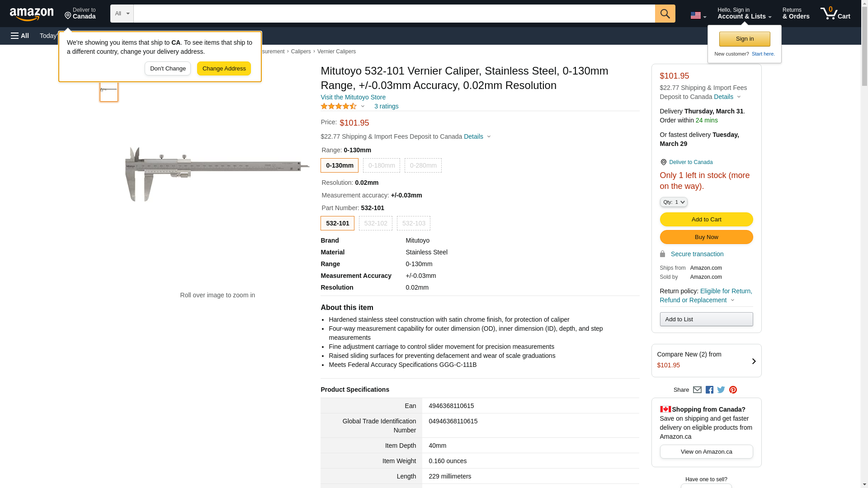This screenshot has height=488, width=868.
Task: Choose part number 532-102
Action: click(x=375, y=223)
